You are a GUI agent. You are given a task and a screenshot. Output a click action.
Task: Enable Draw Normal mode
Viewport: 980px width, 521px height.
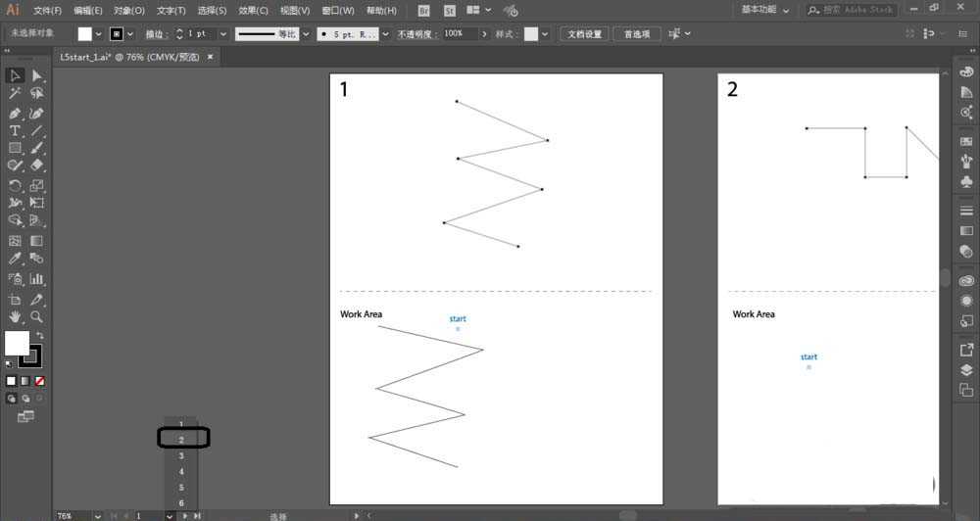tap(11, 398)
